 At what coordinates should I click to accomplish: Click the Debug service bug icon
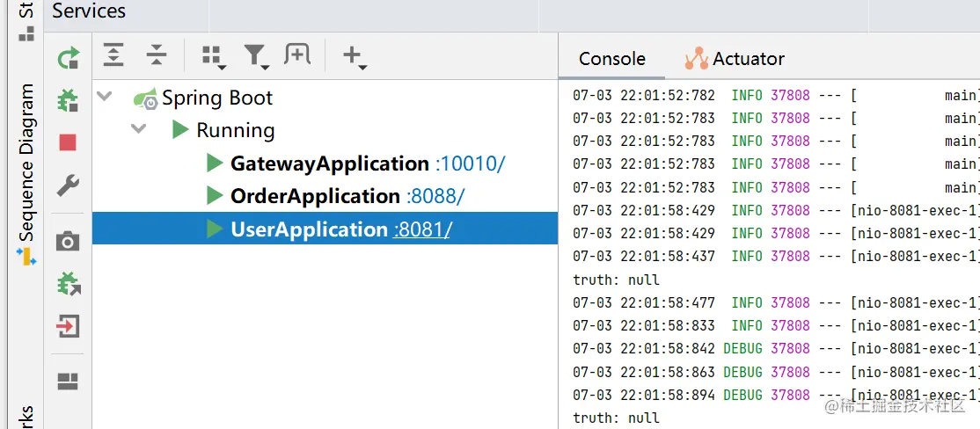click(68, 100)
